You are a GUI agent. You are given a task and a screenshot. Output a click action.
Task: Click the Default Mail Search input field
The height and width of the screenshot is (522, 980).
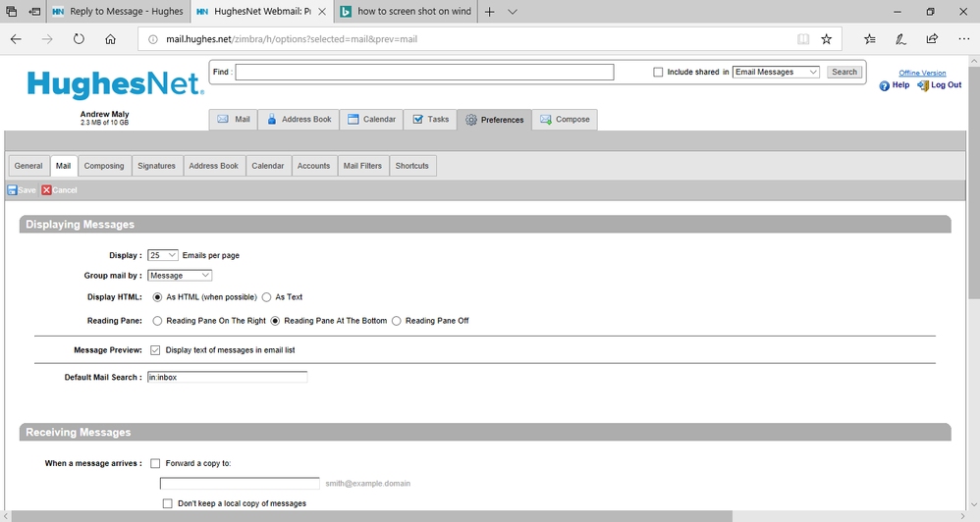click(x=227, y=377)
